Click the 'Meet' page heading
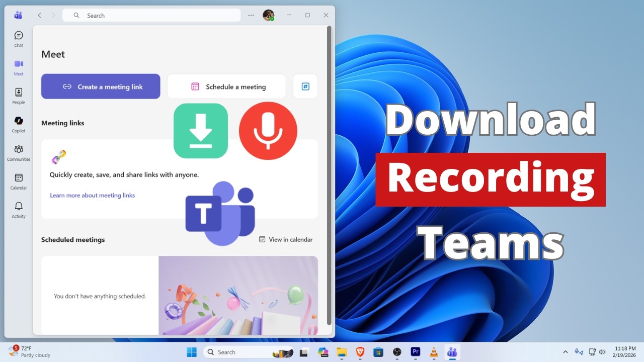Viewport: 644px width, 362px height. [x=53, y=54]
